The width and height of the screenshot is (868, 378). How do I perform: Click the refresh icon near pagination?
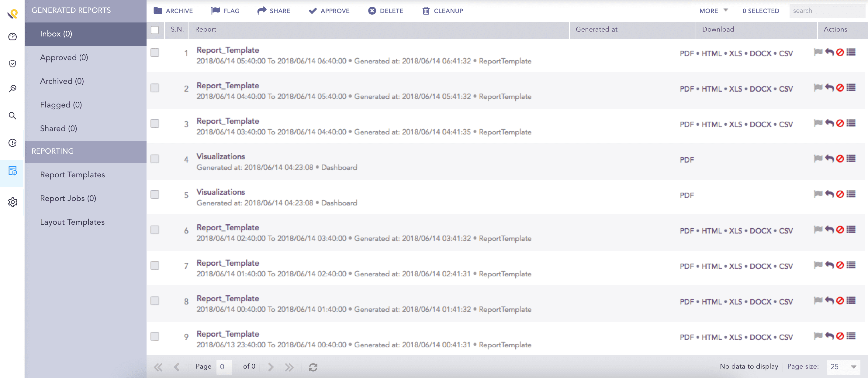[x=313, y=367]
